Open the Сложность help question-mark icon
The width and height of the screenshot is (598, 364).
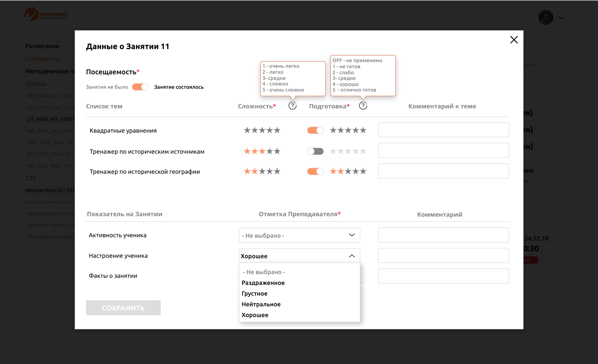coord(293,106)
